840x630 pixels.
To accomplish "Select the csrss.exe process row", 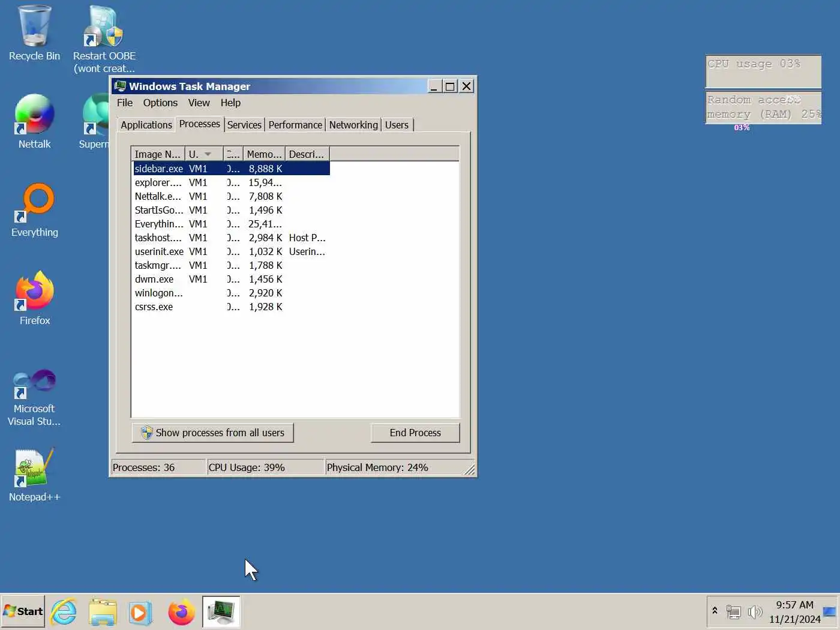I will click(x=231, y=307).
